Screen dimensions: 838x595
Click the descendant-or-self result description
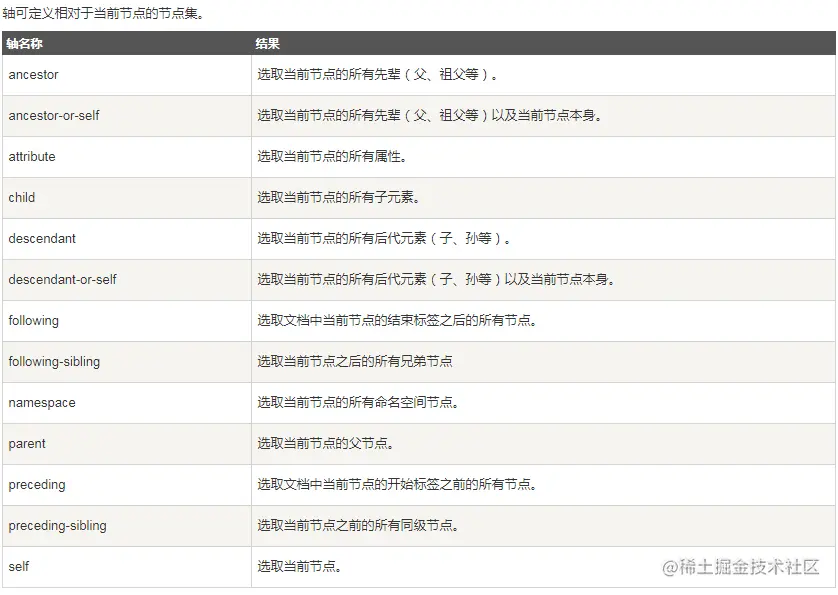pyautogui.click(x=436, y=280)
